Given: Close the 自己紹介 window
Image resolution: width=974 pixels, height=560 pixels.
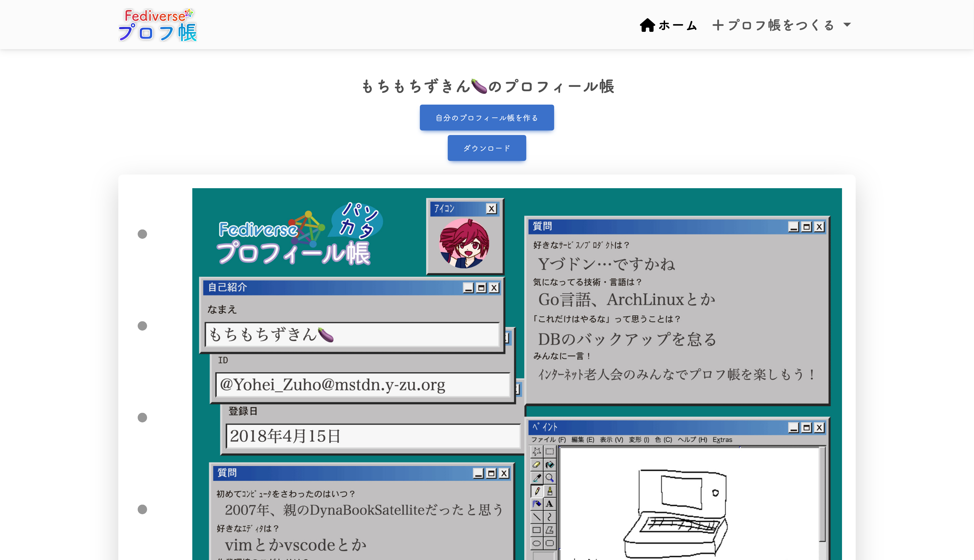Looking at the screenshot, I should pyautogui.click(x=494, y=288).
